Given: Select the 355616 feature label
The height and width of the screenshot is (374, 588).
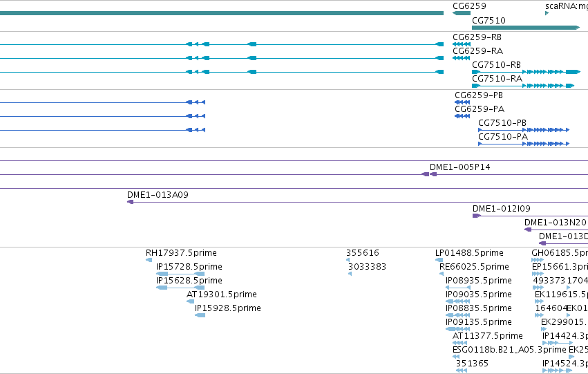Looking at the screenshot, I should point(362,253).
